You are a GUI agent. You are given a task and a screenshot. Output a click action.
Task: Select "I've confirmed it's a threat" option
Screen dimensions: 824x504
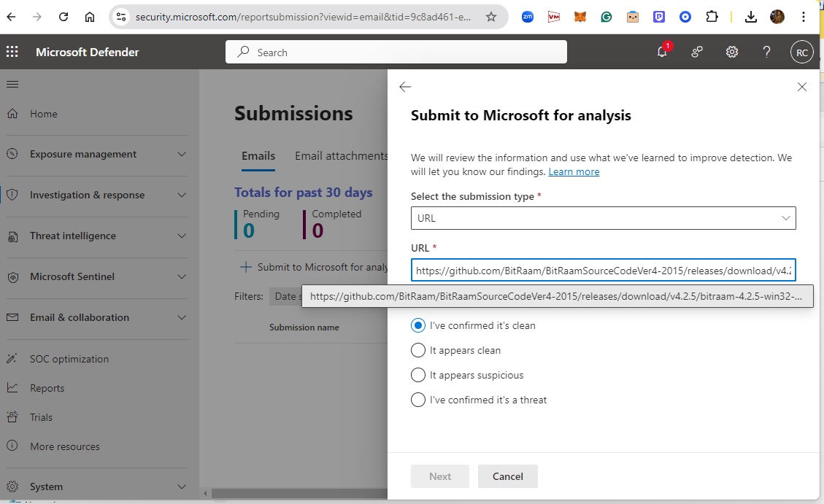[417, 400]
